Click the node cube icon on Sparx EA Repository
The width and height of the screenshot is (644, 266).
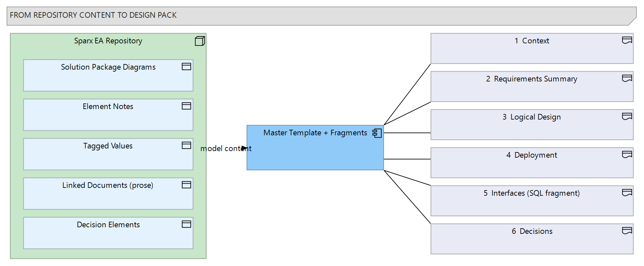pyautogui.click(x=200, y=41)
